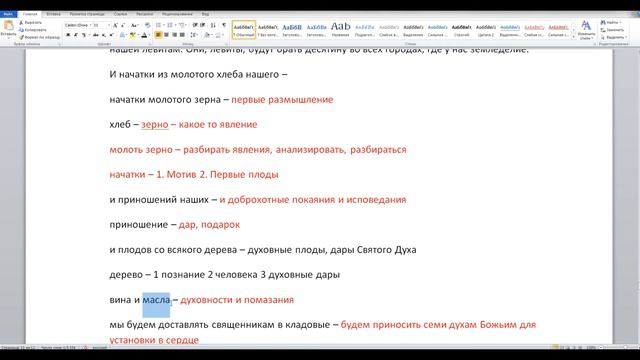Switch to the Page Layout (Разметка страницы) tab
The image size is (640, 360).
tap(87, 14)
